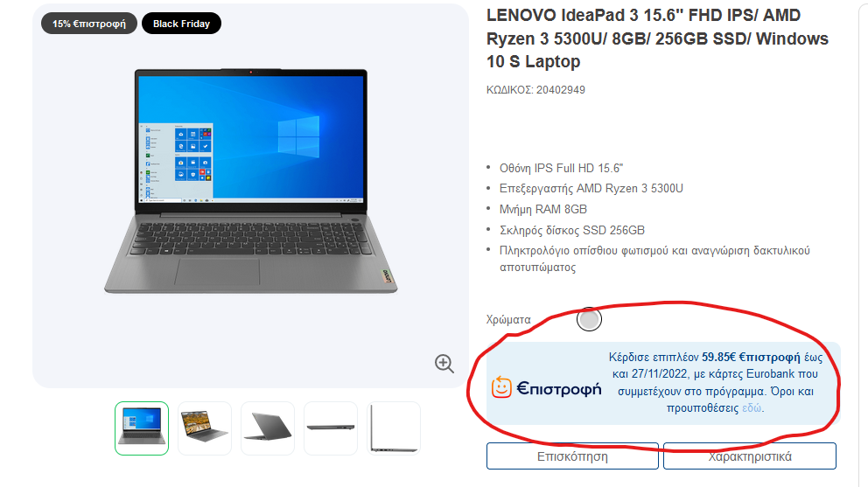Image resolution: width=868 pixels, height=487 pixels.
Task: Click the product code ΚΩΔΙΚΟΣ 20402949
Action: tap(535, 90)
